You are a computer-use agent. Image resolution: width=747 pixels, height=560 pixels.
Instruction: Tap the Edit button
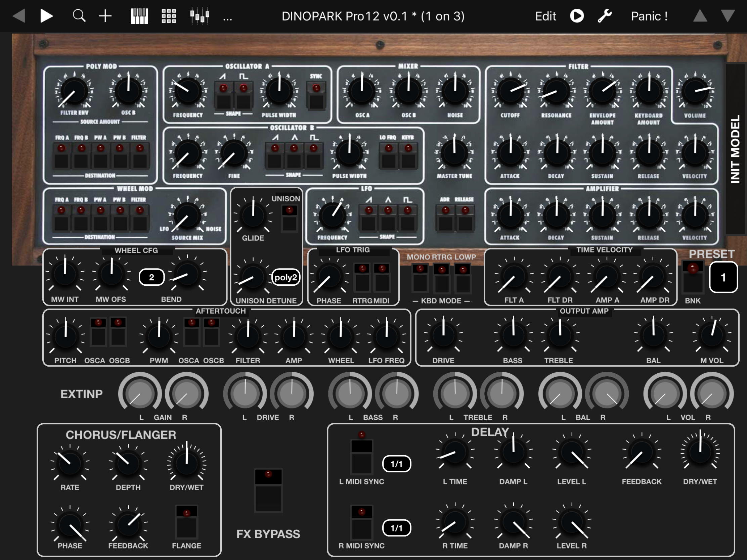545,16
